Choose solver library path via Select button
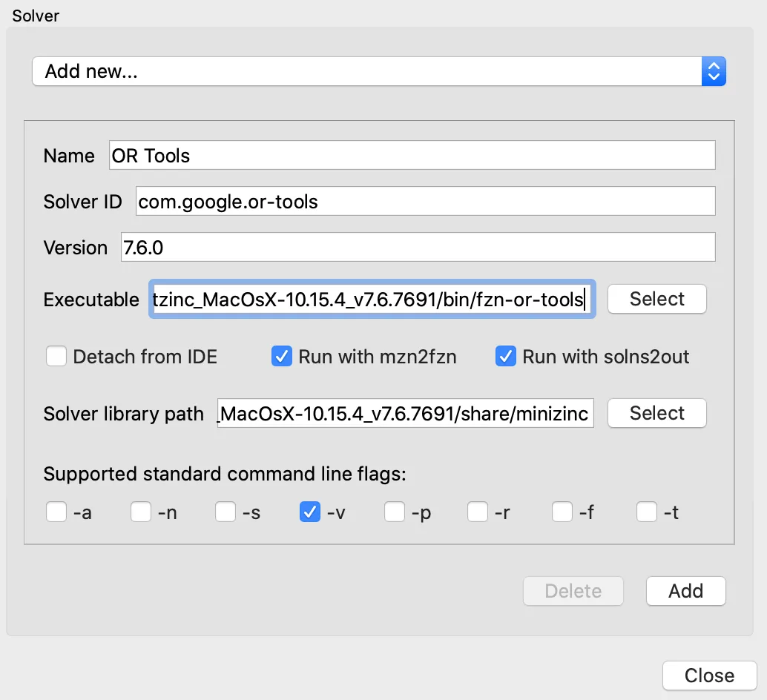The width and height of the screenshot is (767, 700). (656, 413)
